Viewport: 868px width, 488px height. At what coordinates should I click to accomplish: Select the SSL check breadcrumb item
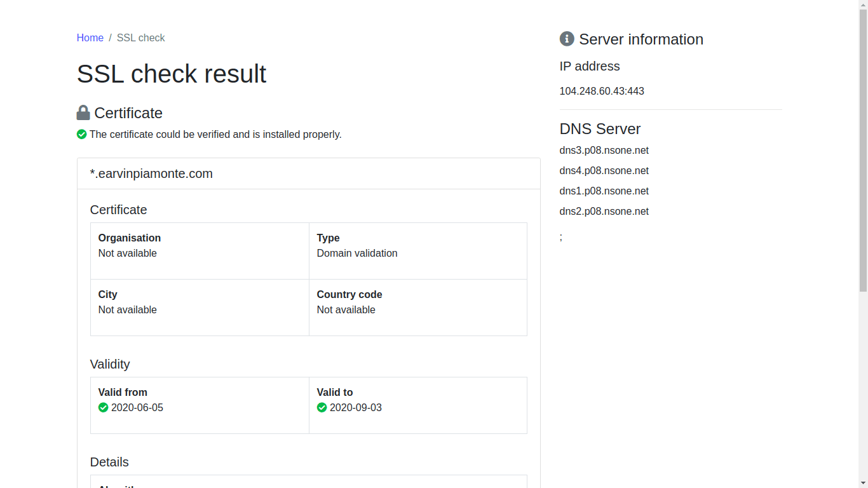tap(140, 37)
